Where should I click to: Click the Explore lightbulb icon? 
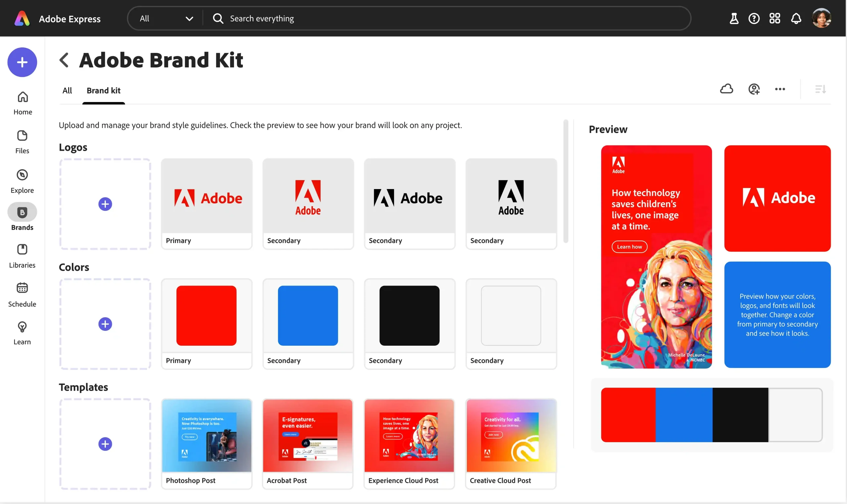22,180
